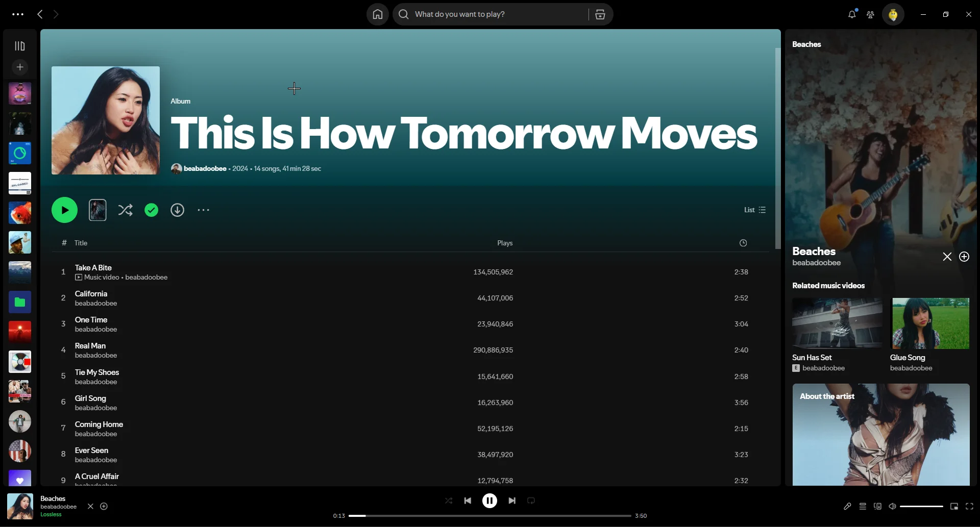Open lyrics microphone icon

coord(847,506)
